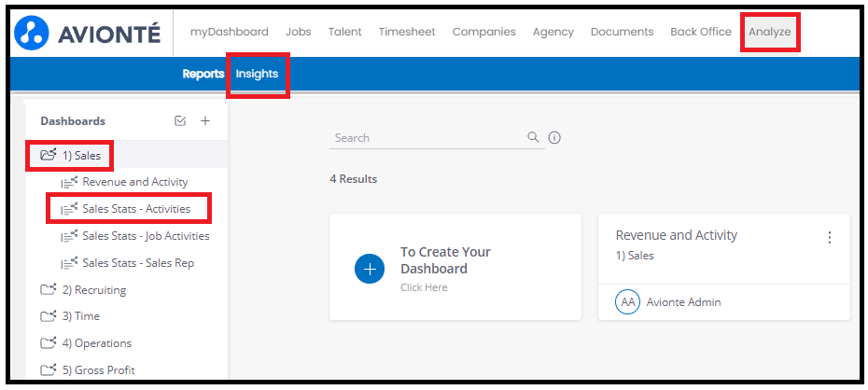The image size is (868, 390).
Task: Open the Companies menu
Action: (483, 32)
